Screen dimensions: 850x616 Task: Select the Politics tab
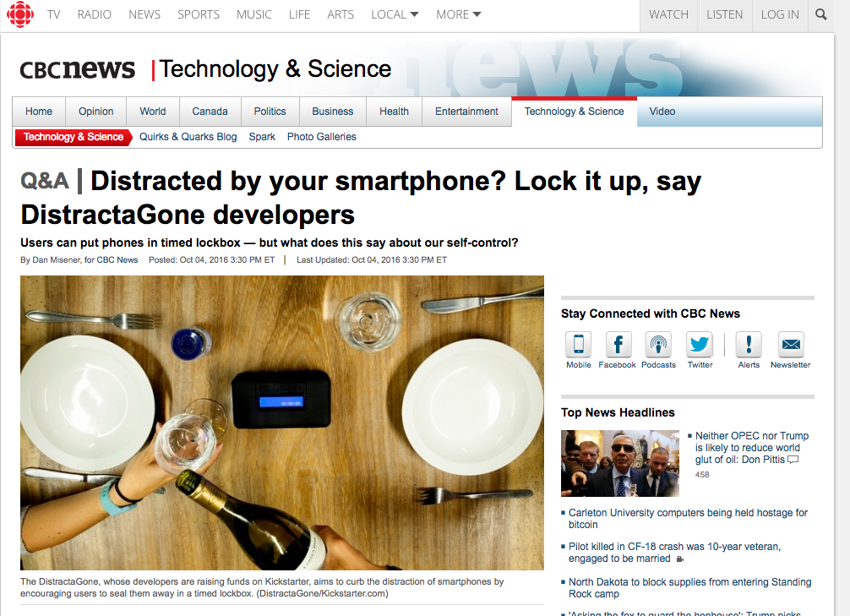click(270, 112)
